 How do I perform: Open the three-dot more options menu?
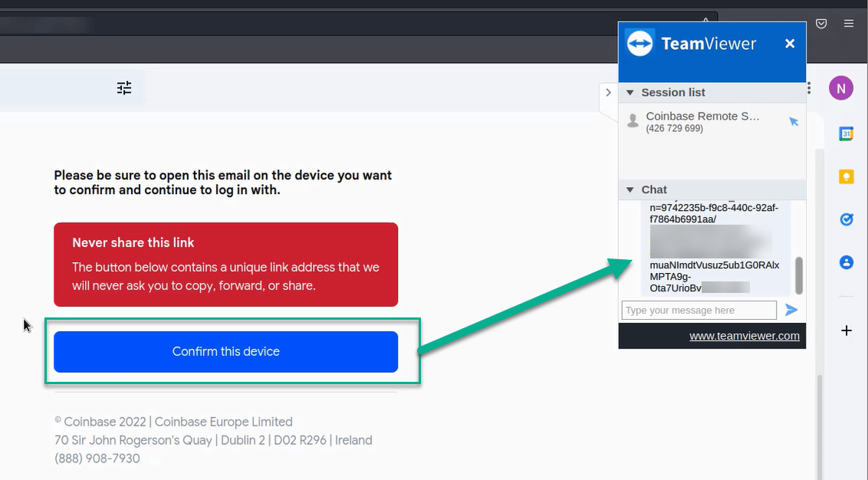click(809, 88)
